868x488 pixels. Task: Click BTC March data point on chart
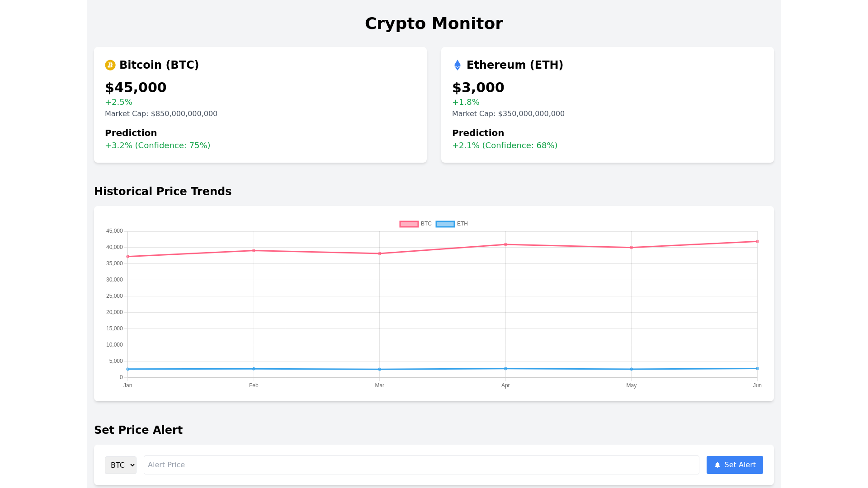(x=380, y=253)
